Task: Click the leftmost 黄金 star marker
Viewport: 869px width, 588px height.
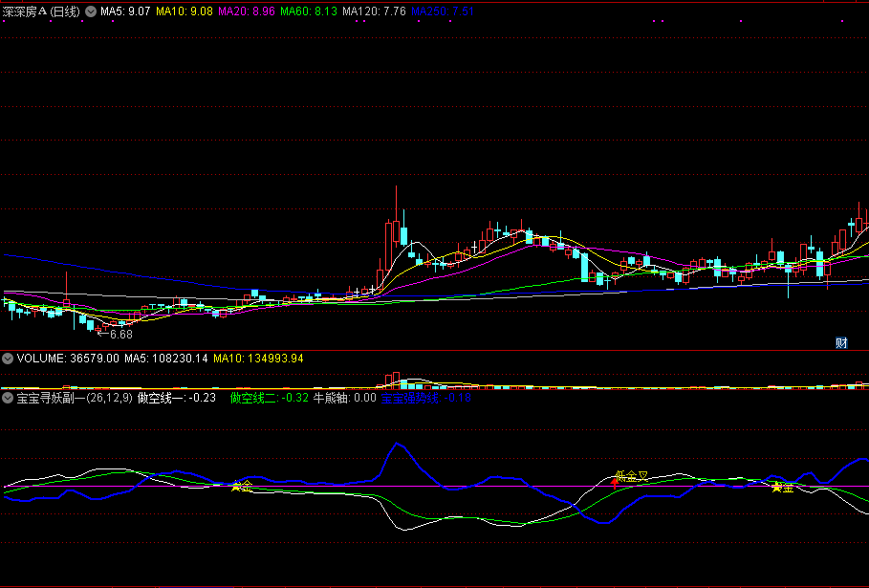Action: (x=236, y=487)
